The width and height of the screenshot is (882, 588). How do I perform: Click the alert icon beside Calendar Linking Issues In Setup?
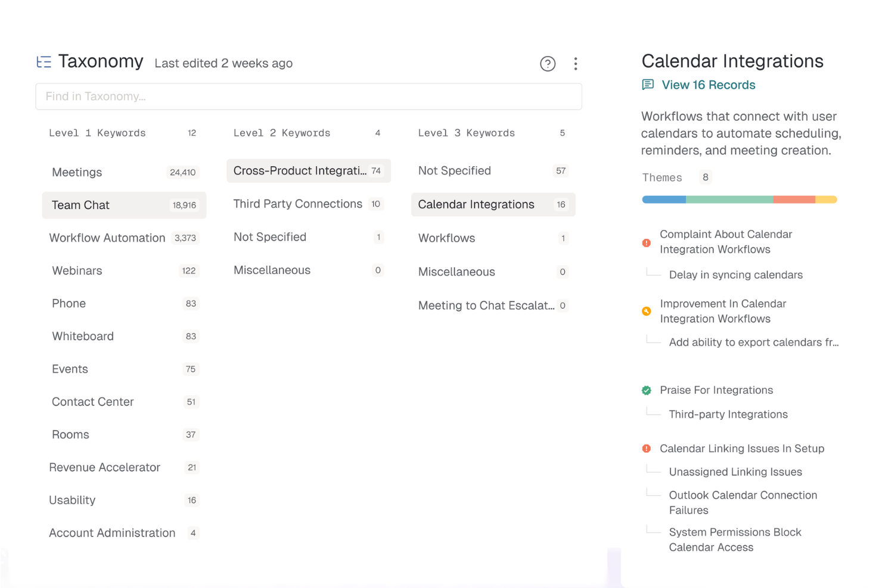click(647, 448)
